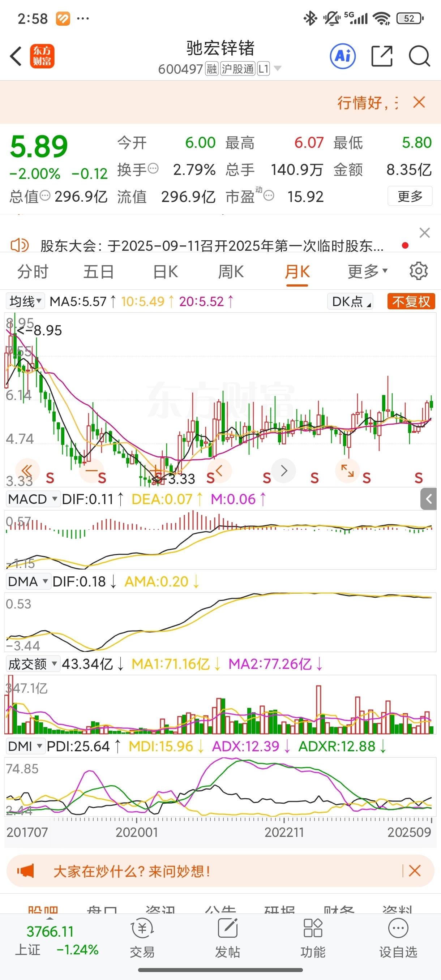
Task: Go back with the left arrow
Action: coord(15,56)
